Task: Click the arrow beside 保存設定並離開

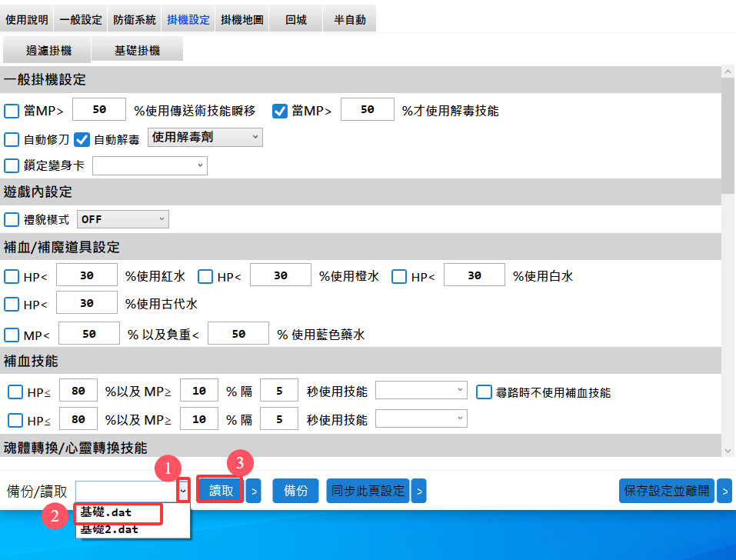Action: coord(724,490)
